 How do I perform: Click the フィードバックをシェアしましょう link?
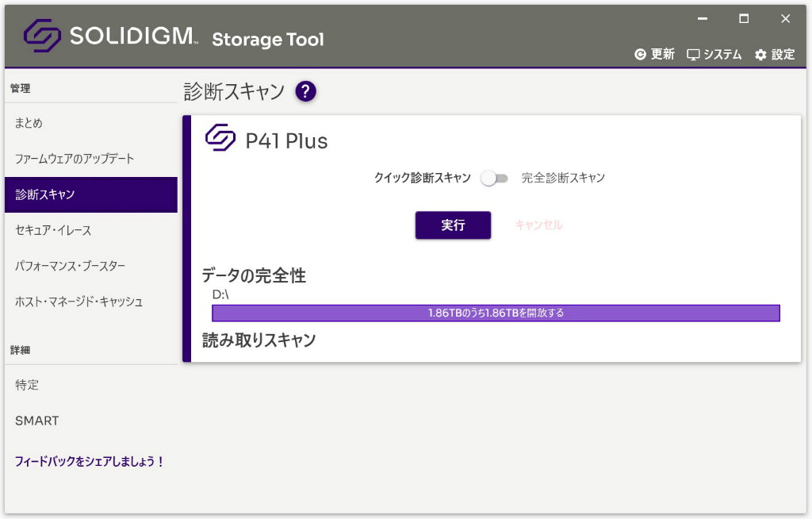(89, 461)
